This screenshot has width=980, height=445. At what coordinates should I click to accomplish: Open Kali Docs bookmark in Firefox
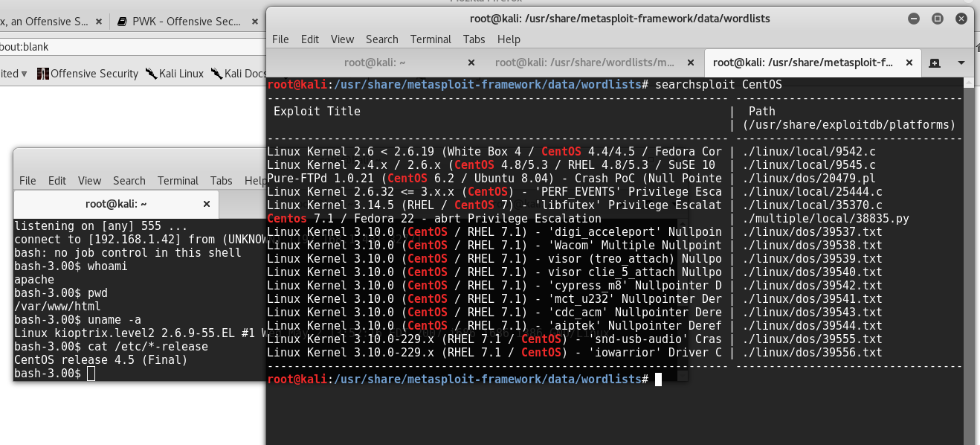tap(238, 74)
